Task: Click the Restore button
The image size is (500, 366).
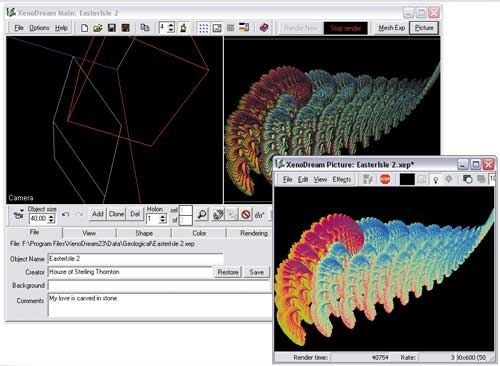Action: point(228,272)
